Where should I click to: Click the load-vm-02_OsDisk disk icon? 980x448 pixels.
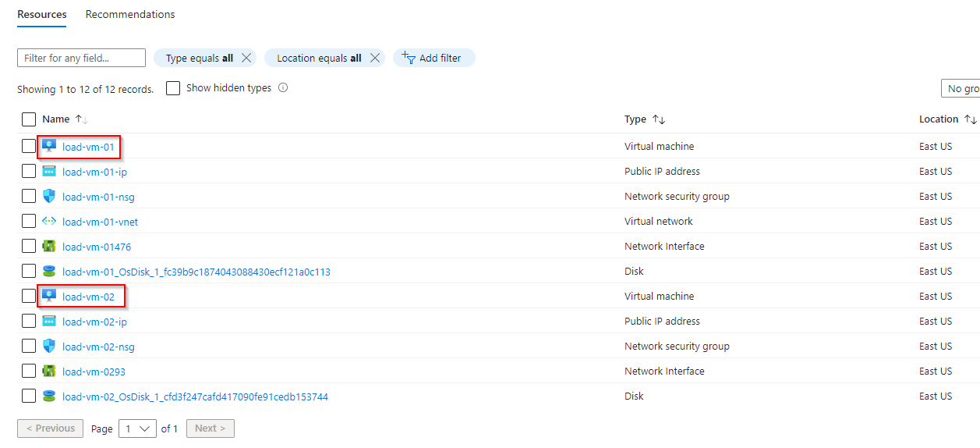click(49, 396)
